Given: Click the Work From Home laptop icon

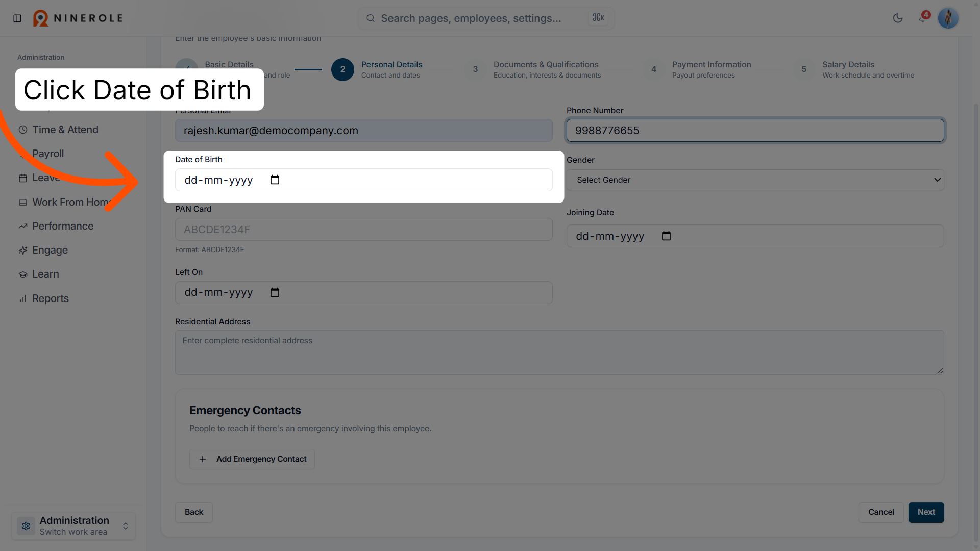Looking at the screenshot, I should pyautogui.click(x=23, y=202).
